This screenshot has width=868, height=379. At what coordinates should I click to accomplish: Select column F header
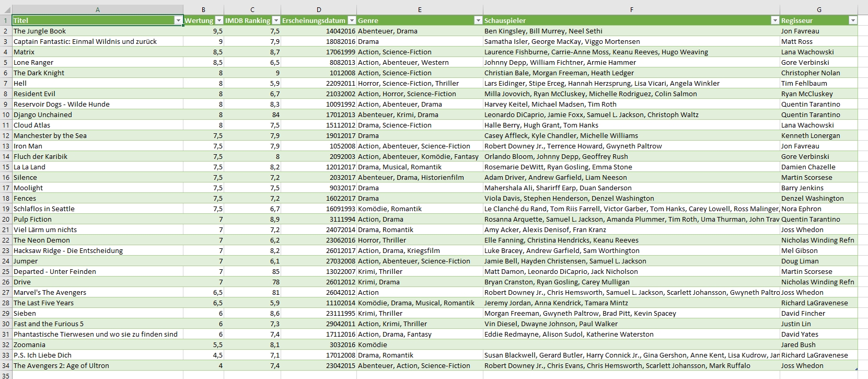[x=631, y=9]
